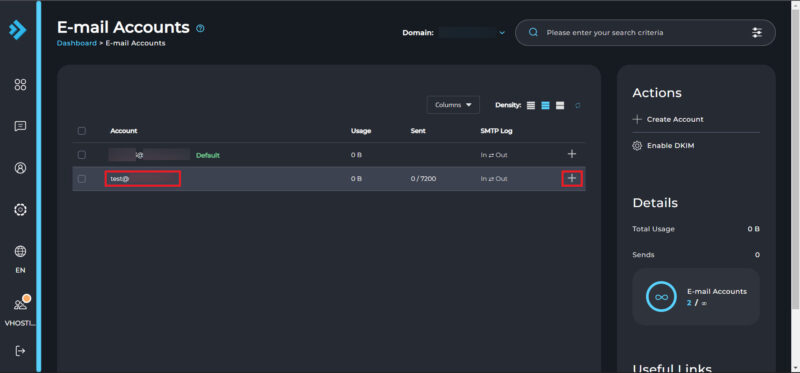Sort by Sent column header
800x373 pixels.
[x=418, y=131]
